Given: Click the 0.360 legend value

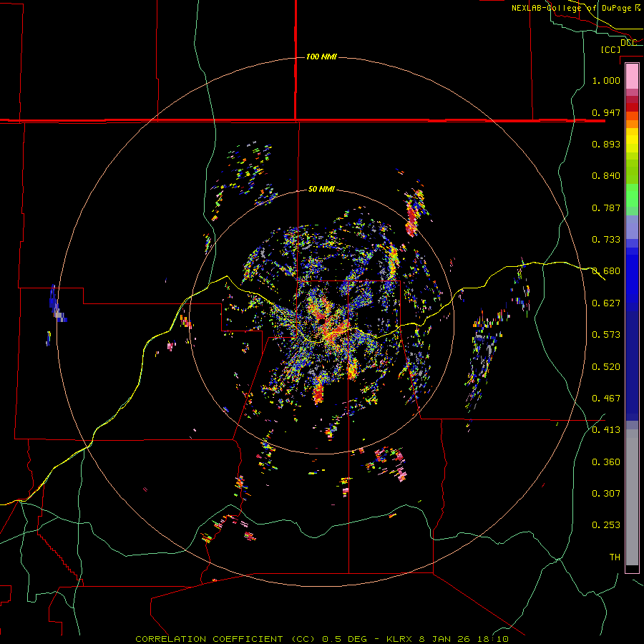Looking at the screenshot, I should pos(606,462).
